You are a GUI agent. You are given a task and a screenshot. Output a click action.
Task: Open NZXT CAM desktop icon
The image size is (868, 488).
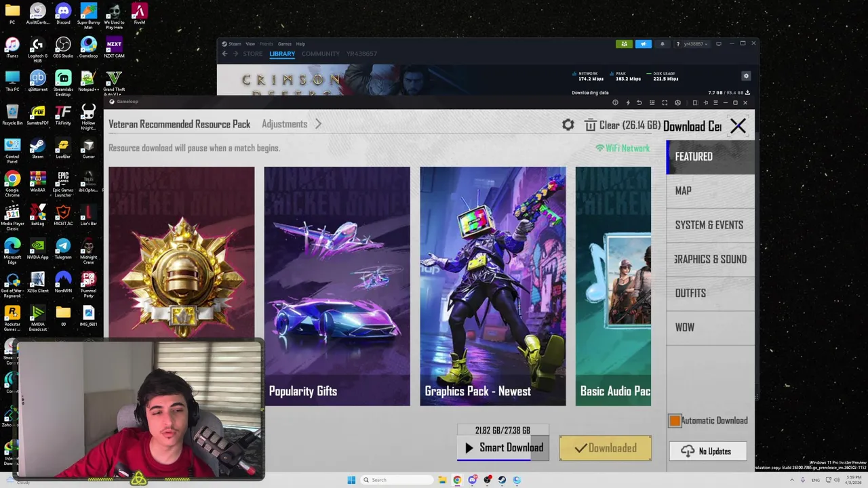click(x=114, y=47)
